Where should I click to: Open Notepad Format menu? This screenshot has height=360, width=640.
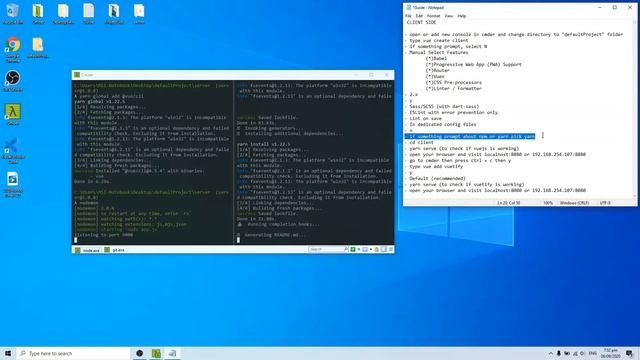pos(433,16)
